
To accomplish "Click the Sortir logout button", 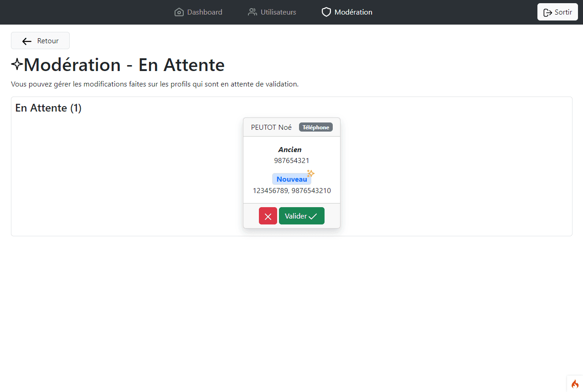I will (x=557, y=12).
